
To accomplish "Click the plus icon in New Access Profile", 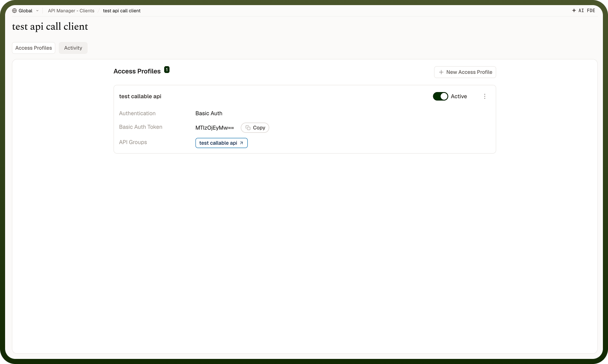I will (x=441, y=72).
